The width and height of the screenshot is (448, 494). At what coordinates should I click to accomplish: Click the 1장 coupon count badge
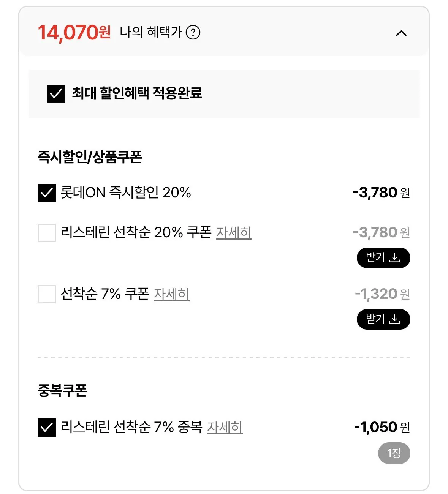tap(394, 453)
